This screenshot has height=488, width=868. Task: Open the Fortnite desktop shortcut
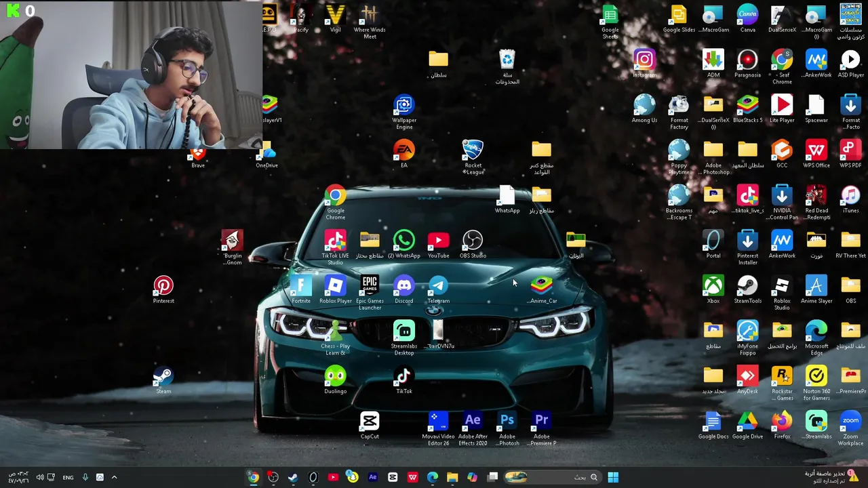301,290
